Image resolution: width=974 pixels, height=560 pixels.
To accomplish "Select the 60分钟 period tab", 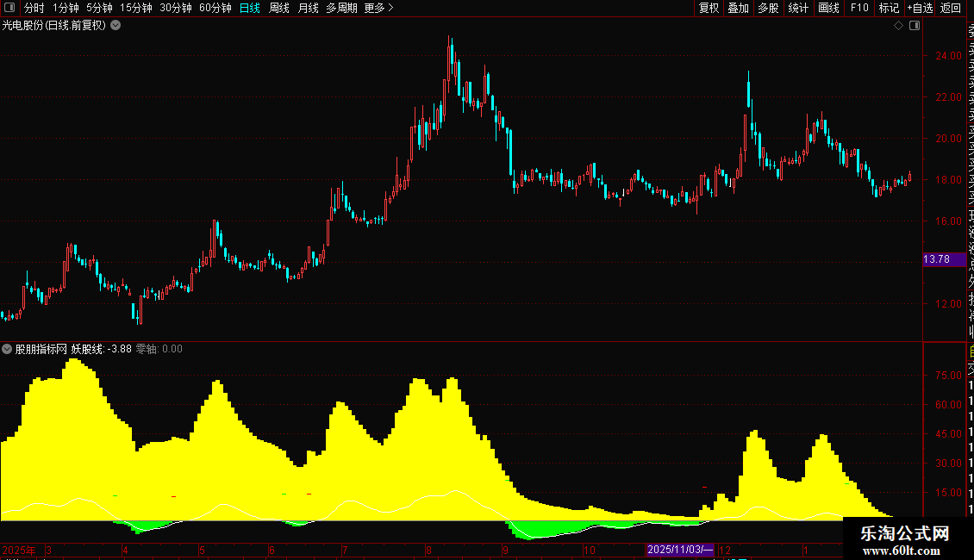I will coord(215,8).
